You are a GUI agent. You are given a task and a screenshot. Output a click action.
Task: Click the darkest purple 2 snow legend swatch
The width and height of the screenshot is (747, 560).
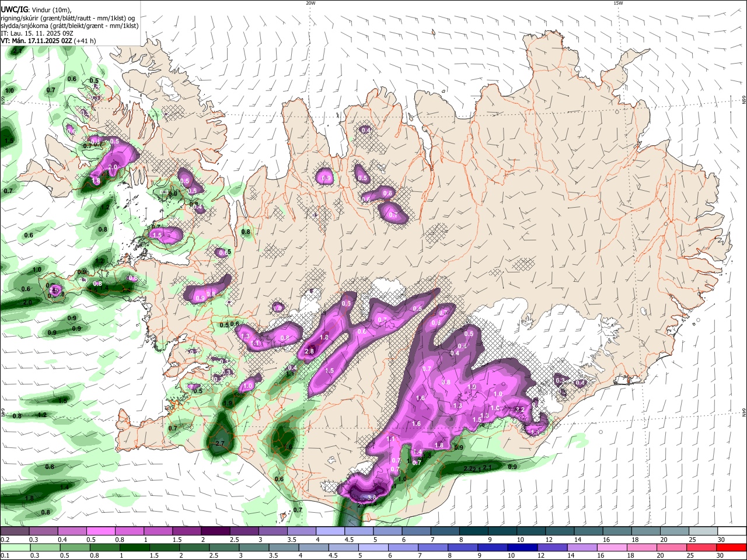[215, 531]
